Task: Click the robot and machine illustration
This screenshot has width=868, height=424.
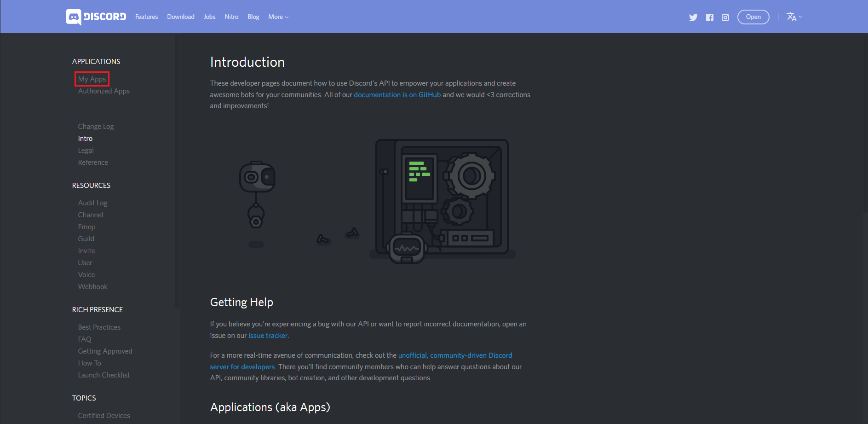Action: 377,202
